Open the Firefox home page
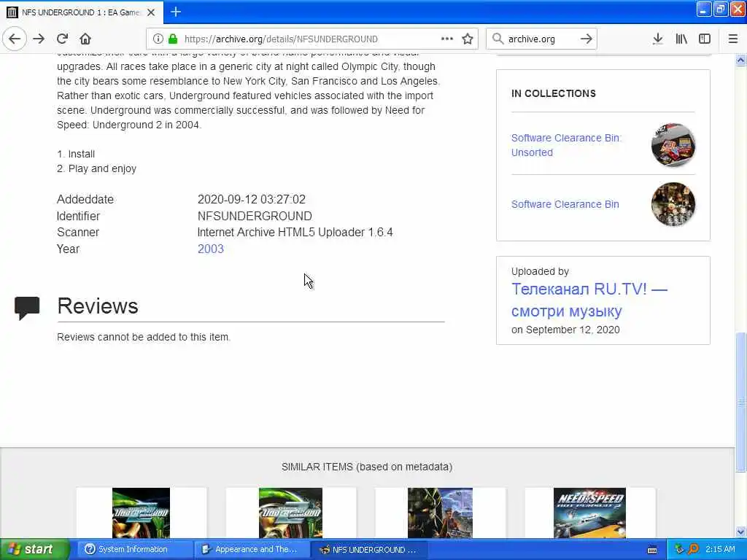Viewport: 747px width, 560px height. tap(85, 39)
